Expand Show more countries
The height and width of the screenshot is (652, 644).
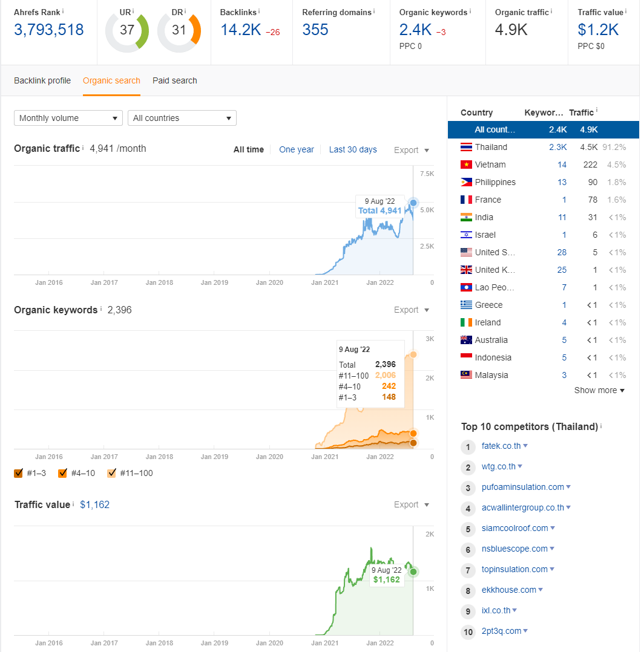pos(599,390)
